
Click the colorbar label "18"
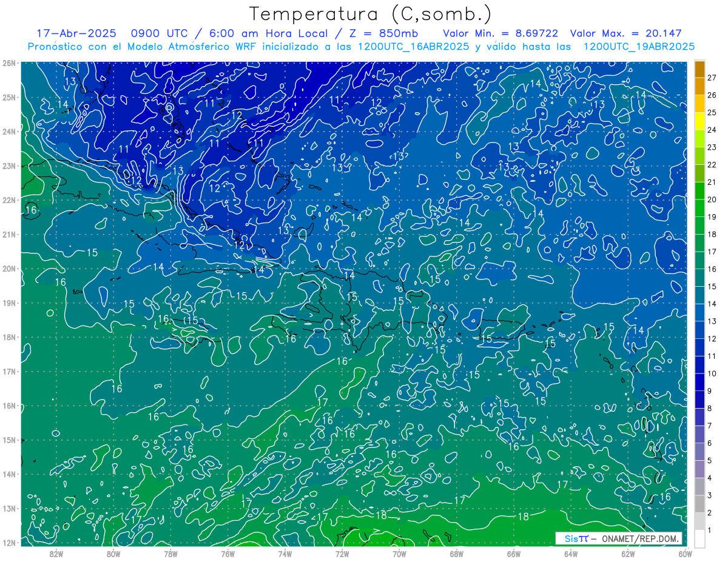[712, 234]
